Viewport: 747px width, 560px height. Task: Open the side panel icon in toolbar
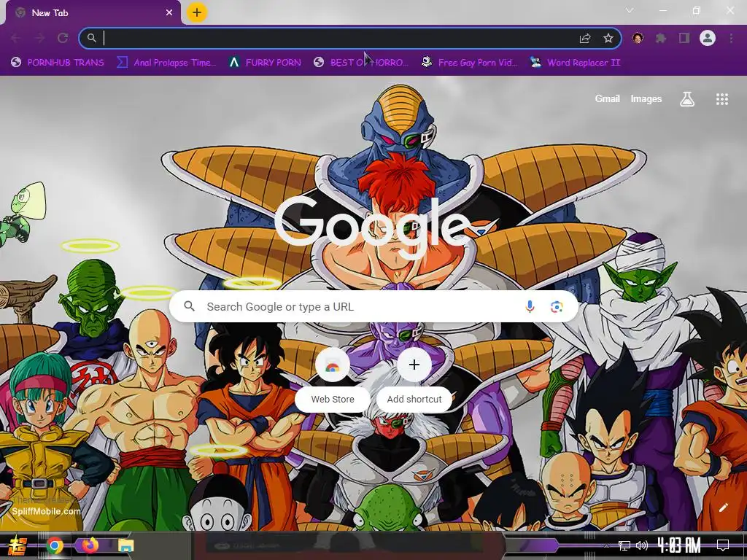(x=684, y=38)
